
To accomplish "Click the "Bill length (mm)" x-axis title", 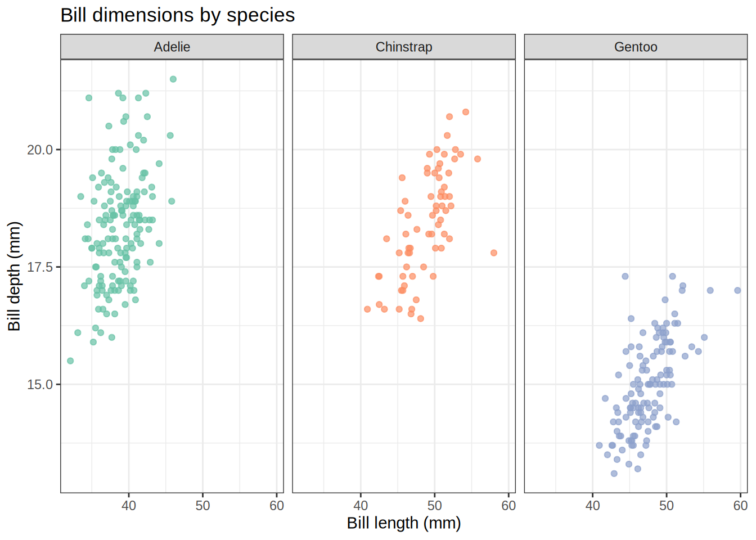I will point(404,523).
